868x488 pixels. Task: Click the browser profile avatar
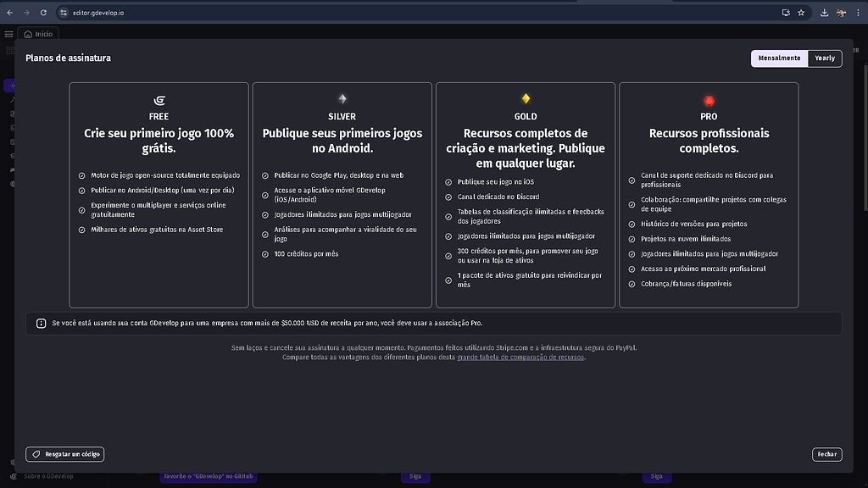click(841, 12)
